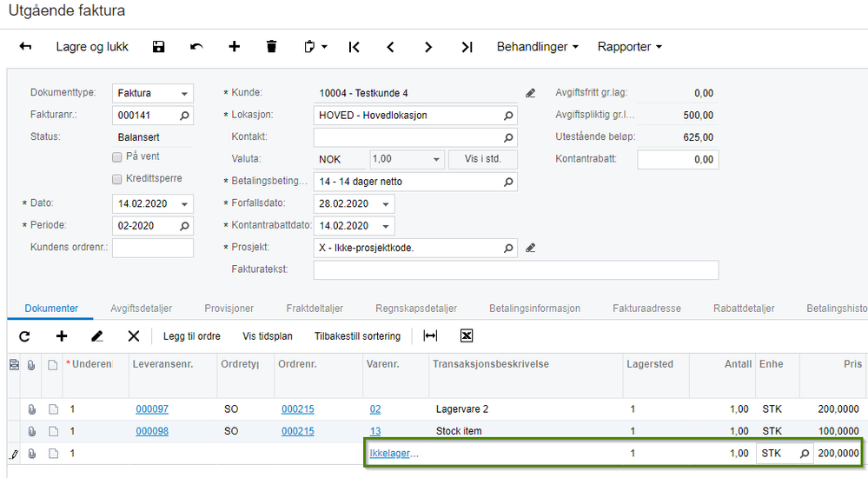Click the Excel export icon in grid toolbar

[467, 336]
